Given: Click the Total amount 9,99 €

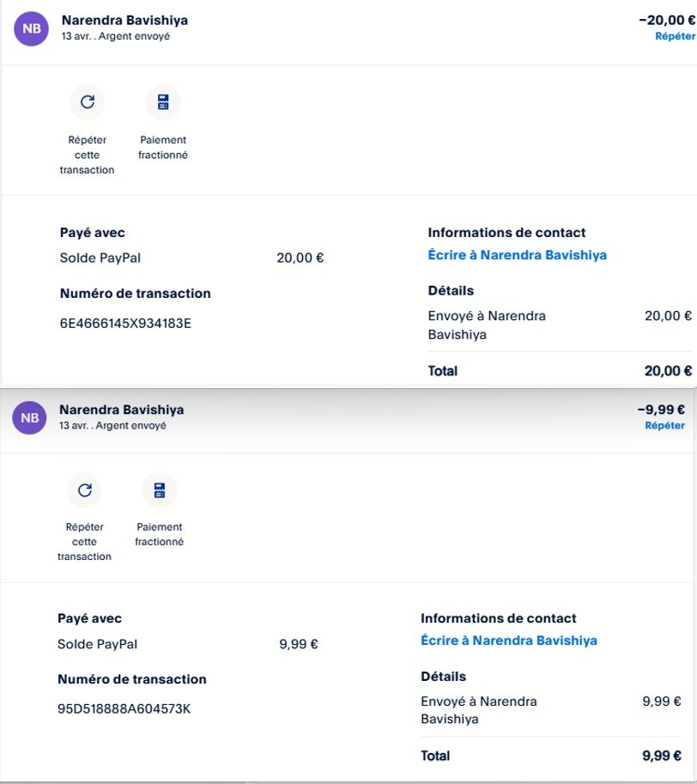Looking at the screenshot, I should click(x=662, y=757).
